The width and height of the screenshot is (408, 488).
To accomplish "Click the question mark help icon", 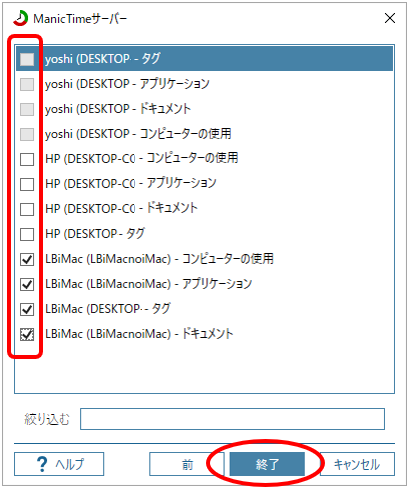I will coord(42,464).
